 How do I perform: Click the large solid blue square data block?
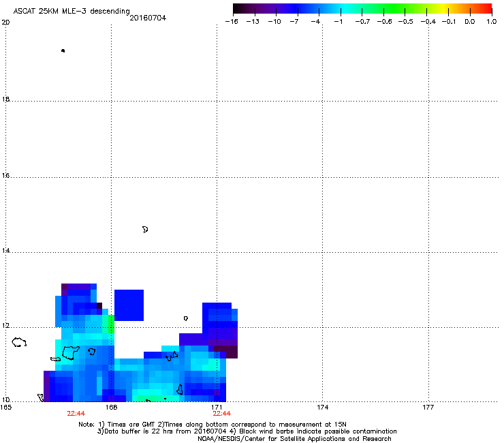129,305
